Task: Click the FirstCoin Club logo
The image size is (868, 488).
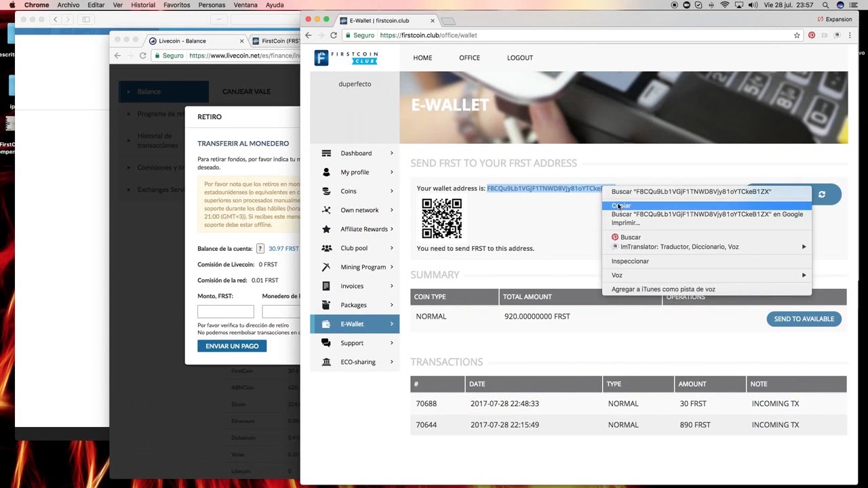Action: point(346,58)
